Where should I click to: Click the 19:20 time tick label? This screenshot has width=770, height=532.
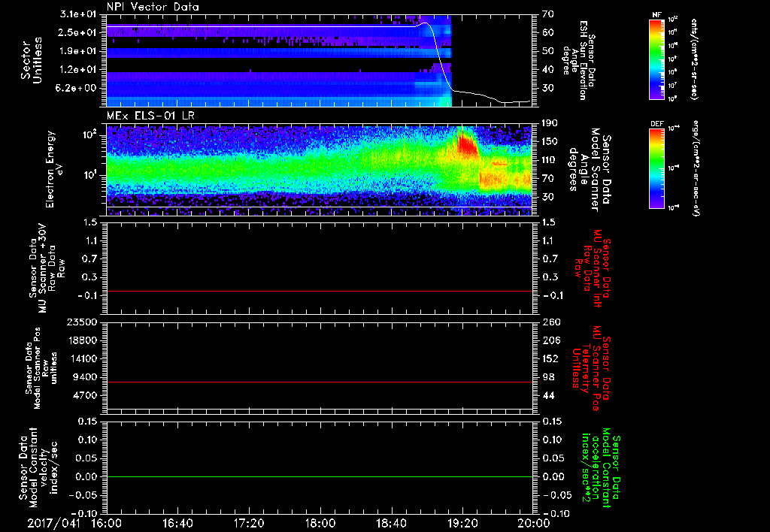coord(462,523)
